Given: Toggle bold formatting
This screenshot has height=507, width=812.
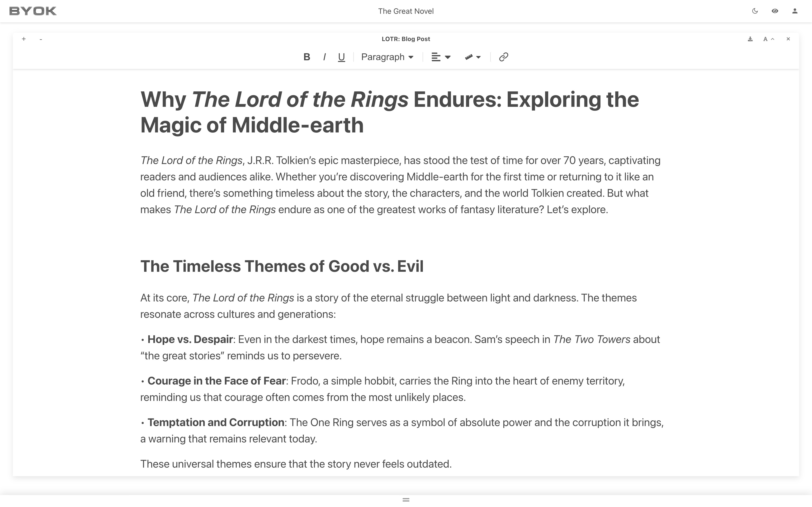Looking at the screenshot, I should coord(307,57).
